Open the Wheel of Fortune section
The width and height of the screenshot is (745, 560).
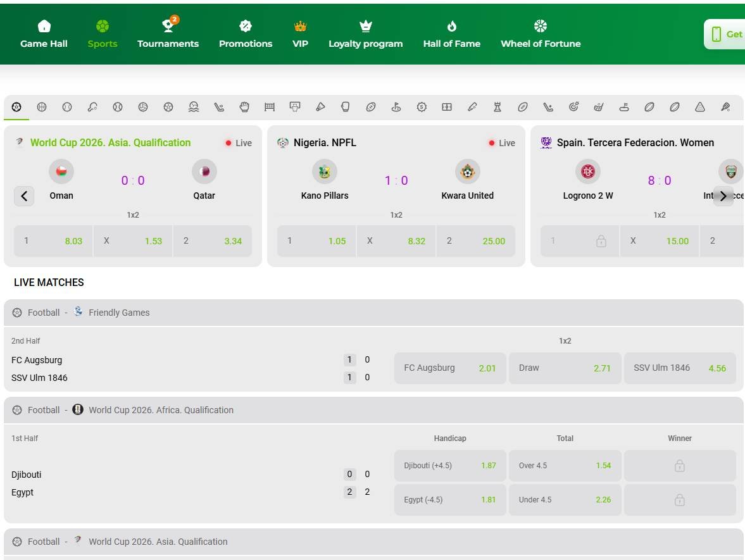[x=540, y=34]
